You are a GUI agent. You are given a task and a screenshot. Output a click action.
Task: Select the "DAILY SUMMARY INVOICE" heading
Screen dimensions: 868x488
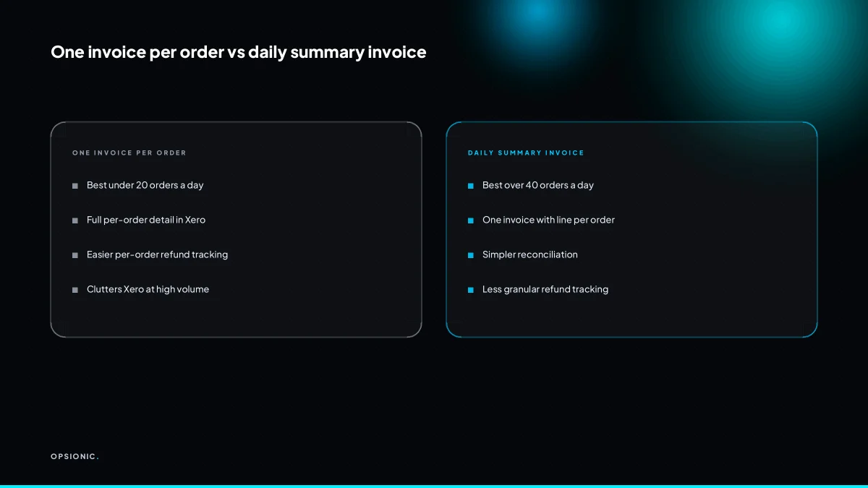pos(526,153)
